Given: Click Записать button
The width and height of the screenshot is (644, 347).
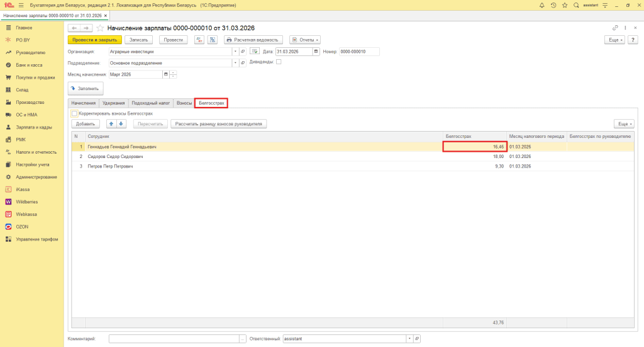Looking at the screenshot, I should point(139,40).
